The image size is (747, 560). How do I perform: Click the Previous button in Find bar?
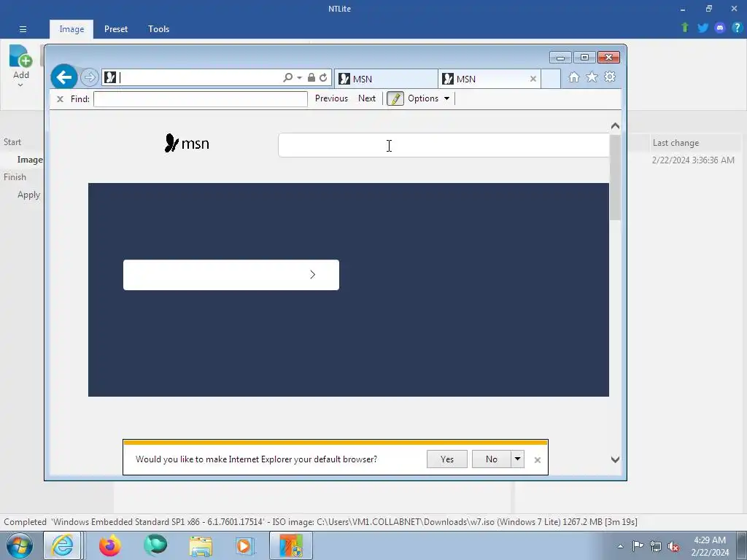coord(331,98)
